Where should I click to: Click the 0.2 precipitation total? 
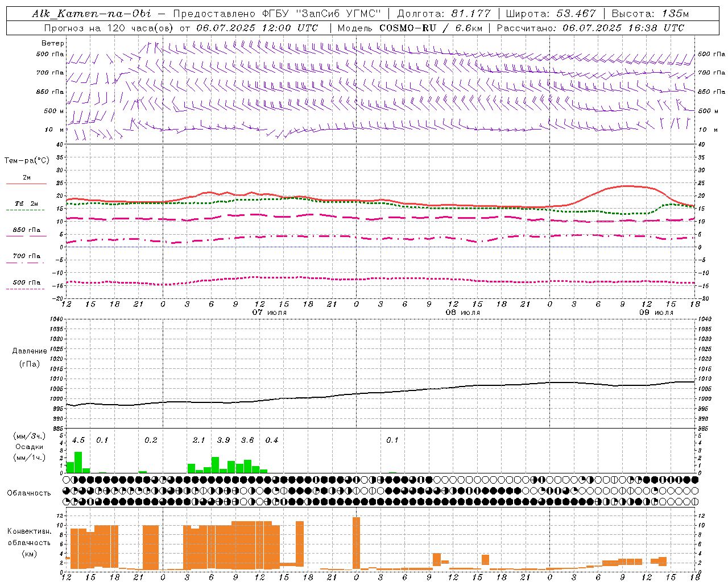pyautogui.click(x=151, y=440)
